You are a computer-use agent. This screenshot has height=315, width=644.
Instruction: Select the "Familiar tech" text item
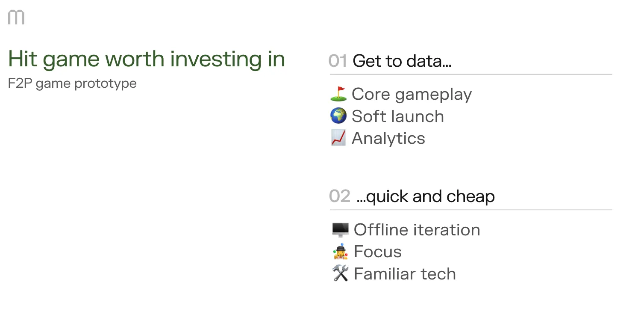tap(405, 274)
